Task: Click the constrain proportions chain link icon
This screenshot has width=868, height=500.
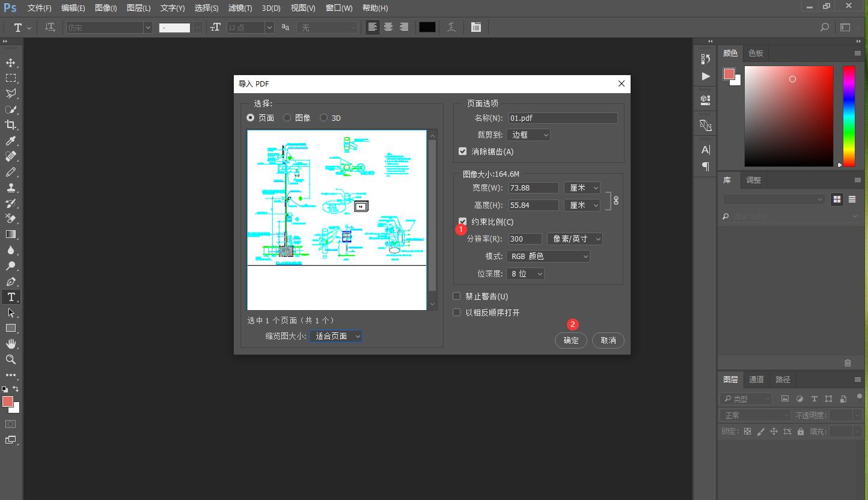Action: (x=616, y=201)
